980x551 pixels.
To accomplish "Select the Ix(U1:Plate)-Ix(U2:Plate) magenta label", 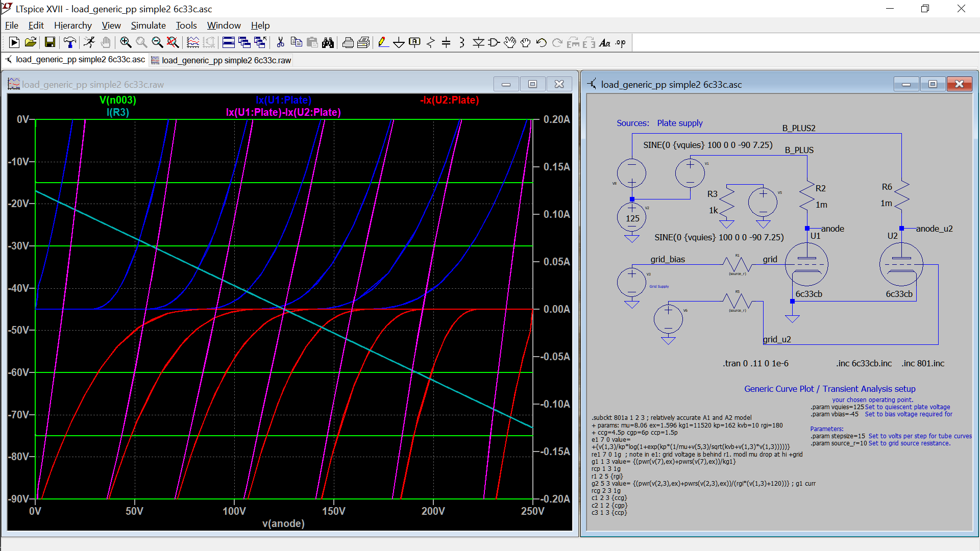I will point(283,112).
